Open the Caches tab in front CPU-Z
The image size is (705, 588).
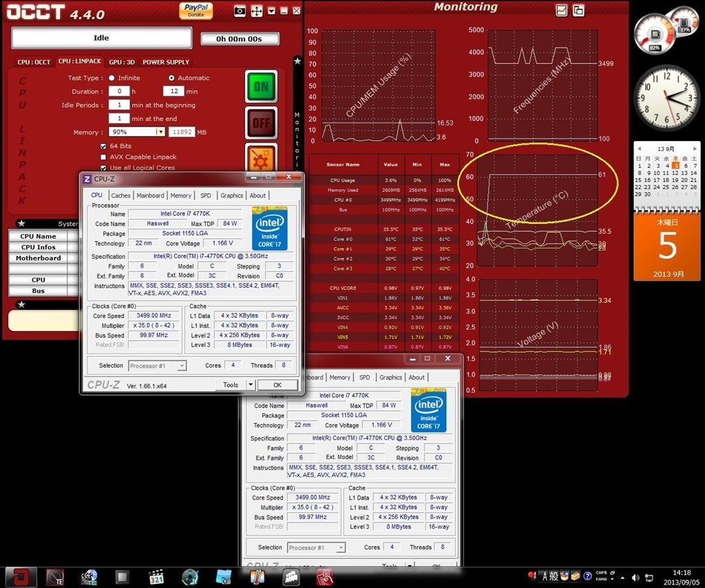coord(120,196)
